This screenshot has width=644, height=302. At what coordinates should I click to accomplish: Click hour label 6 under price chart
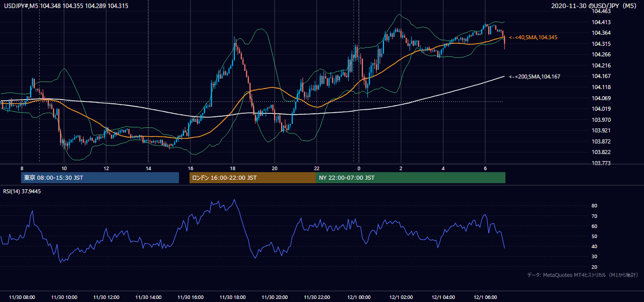(485, 168)
